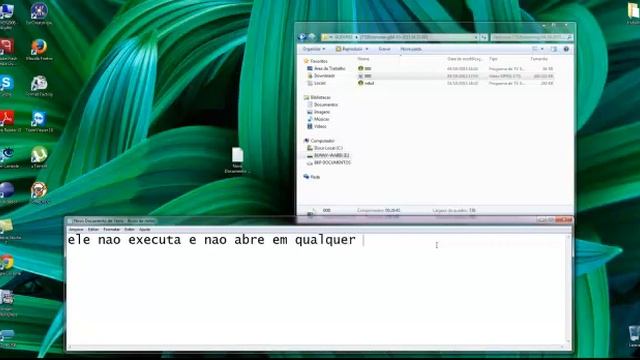The width and height of the screenshot is (640, 360).
Task: Sort files by the Nome column
Action: tap(363, 59)
